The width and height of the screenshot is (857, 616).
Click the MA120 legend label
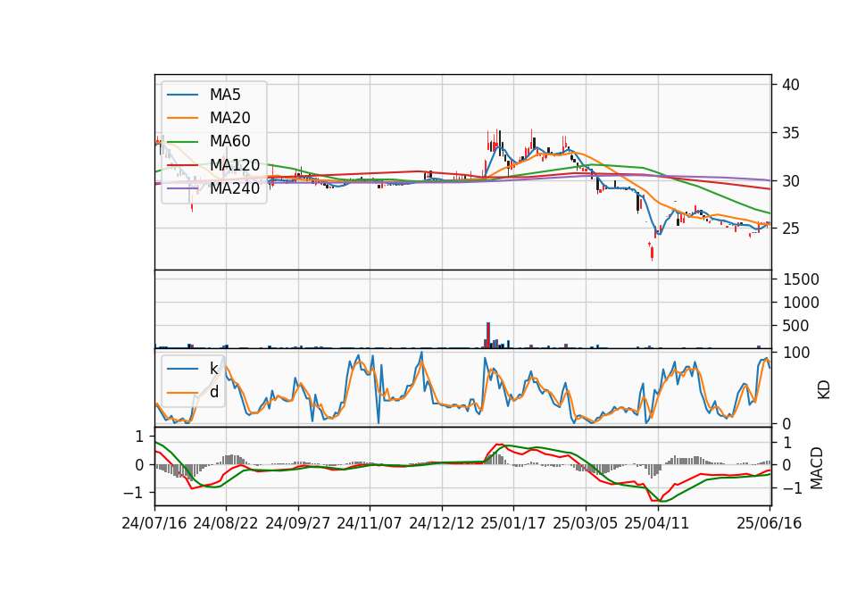click(x=235, y=164)
